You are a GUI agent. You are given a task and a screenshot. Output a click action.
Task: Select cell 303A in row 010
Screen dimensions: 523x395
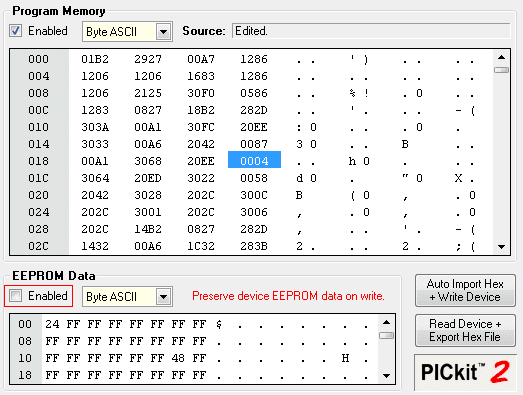coord(95,127)
